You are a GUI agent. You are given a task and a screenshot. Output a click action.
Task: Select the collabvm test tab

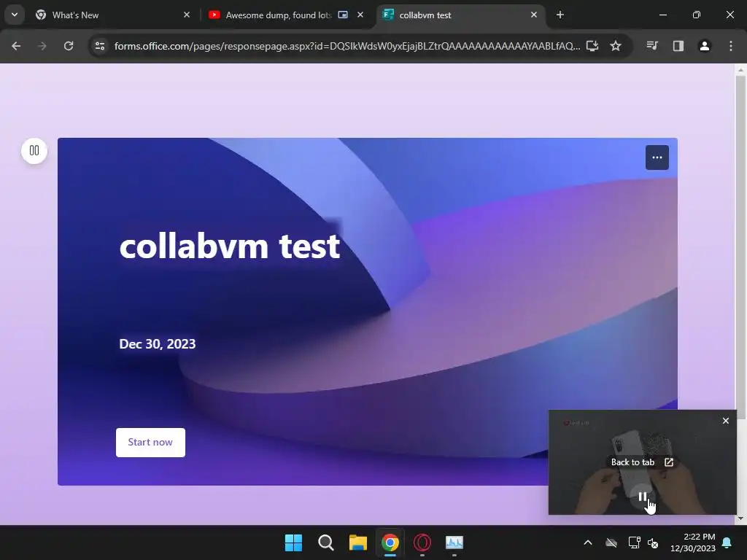pos(460,15)
